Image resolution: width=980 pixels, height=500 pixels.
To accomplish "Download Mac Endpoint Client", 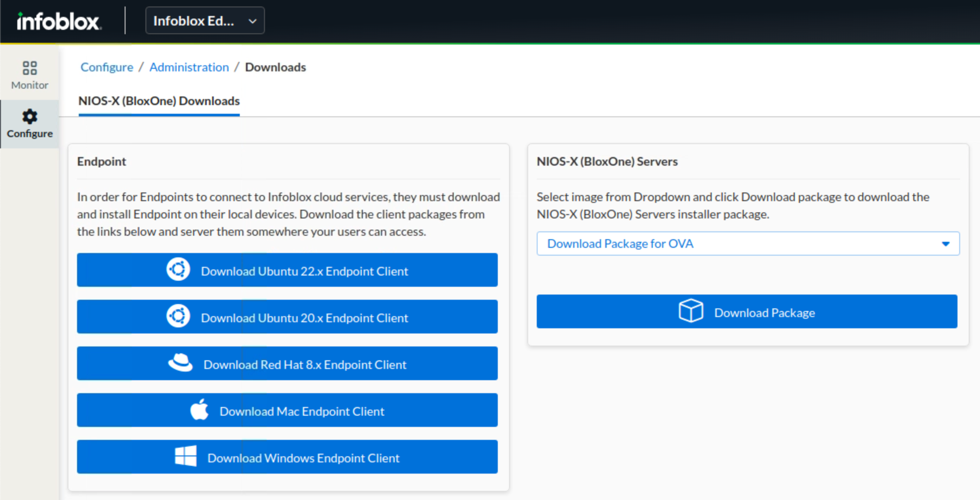I will [x=287, y=410].
